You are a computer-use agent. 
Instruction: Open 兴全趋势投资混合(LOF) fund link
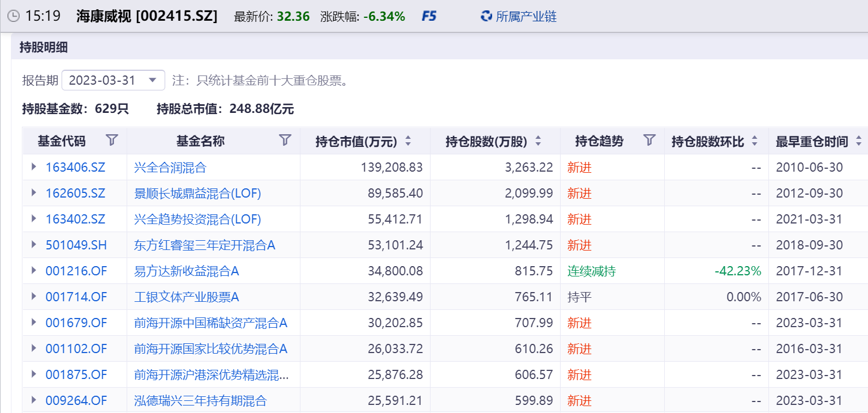coord(197,219)
